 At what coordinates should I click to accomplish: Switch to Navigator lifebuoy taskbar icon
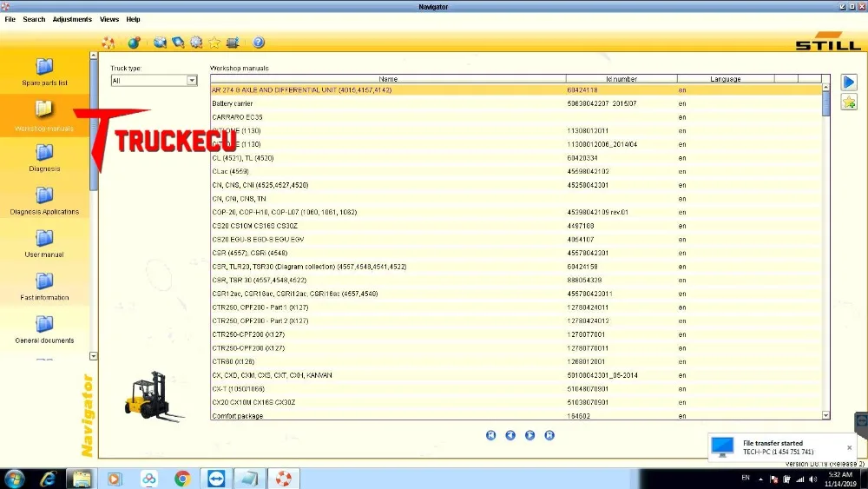(x=284, y=479)
